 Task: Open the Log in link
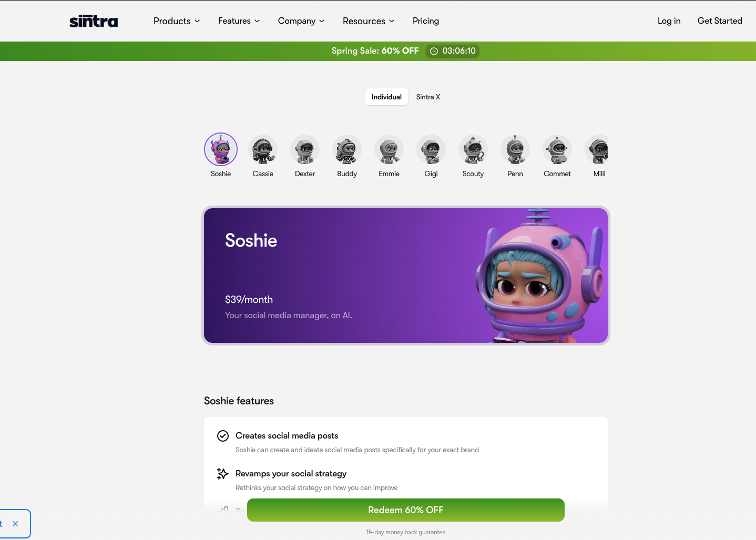pos(669,21)
